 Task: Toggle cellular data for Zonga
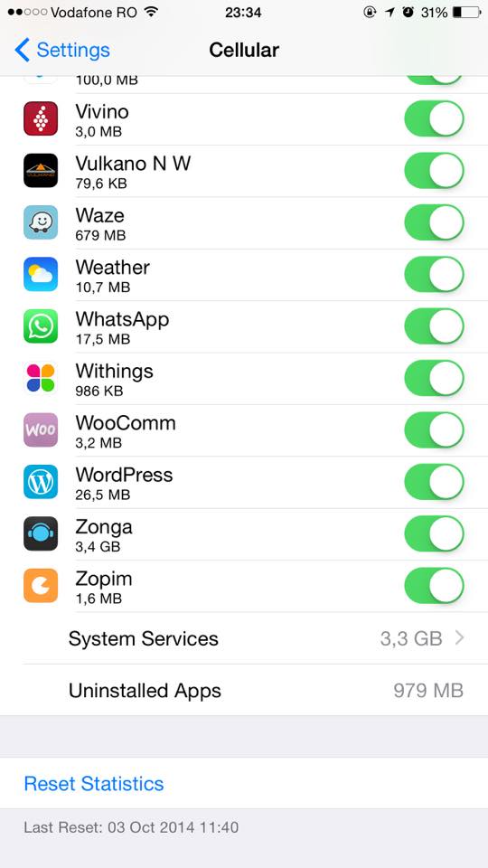(435, 533)
